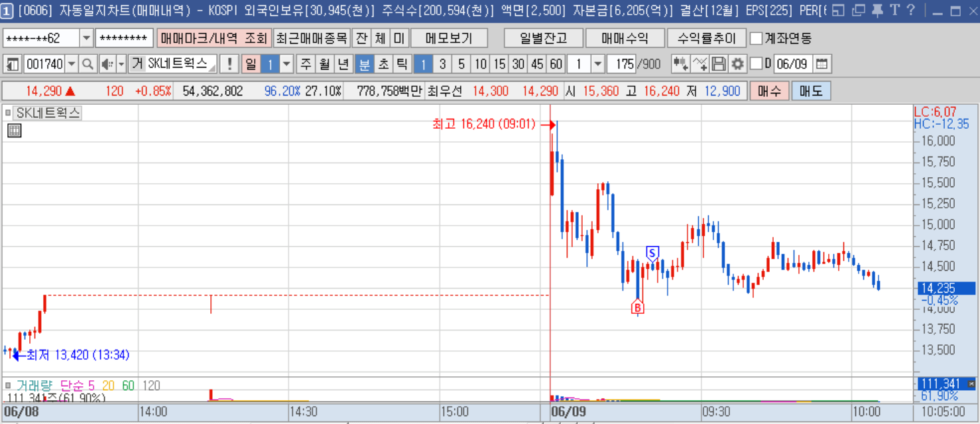Click the pin window icon in title bar
Viewport: 980px width, 424px height.
tap(877, 10)
